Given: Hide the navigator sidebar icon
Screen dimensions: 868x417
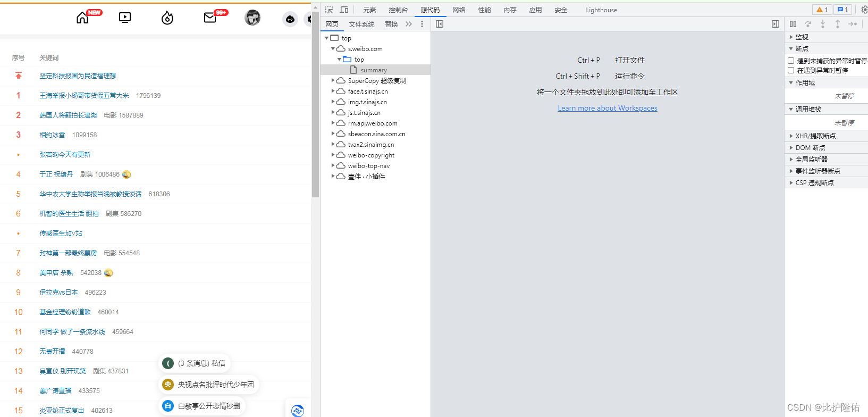Looking at the screenshot, I should 440,24.
